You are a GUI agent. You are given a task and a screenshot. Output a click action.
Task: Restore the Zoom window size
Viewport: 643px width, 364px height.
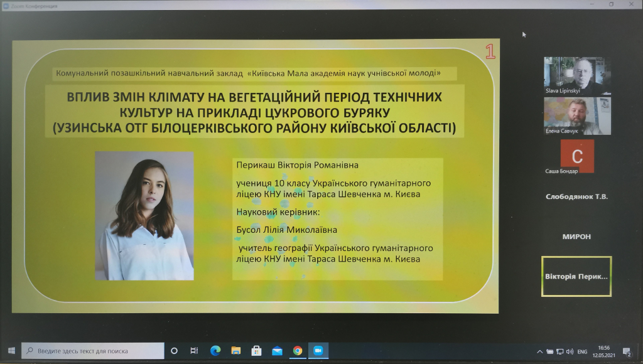click(611, 4)
